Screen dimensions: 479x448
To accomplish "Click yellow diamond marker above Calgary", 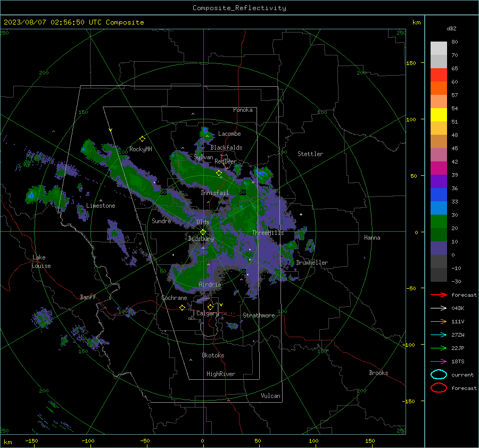I will tap(210, 307).
